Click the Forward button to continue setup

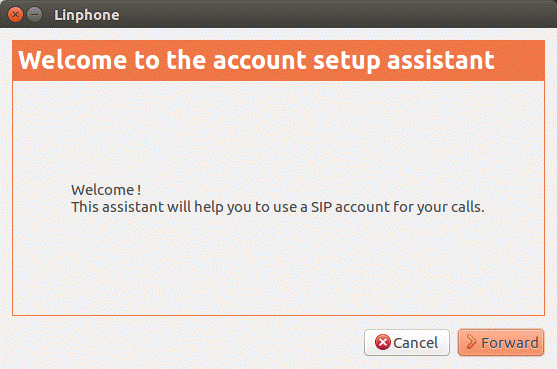click(x=501, y=342)
